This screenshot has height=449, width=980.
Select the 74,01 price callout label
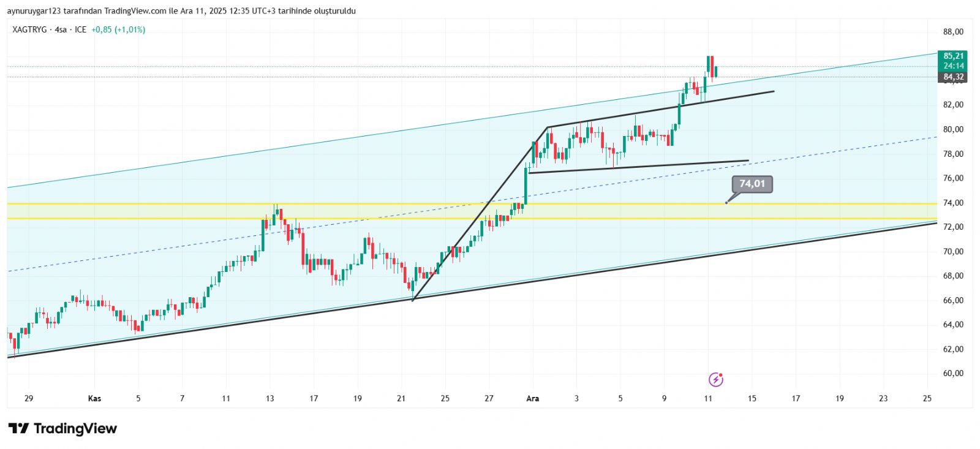(x=752, y=184)
